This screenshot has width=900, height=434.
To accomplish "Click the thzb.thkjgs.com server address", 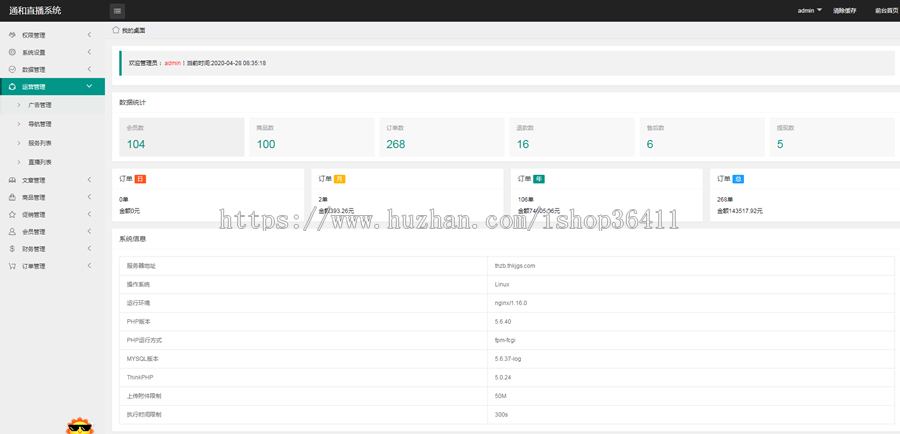I will [515, 266].
